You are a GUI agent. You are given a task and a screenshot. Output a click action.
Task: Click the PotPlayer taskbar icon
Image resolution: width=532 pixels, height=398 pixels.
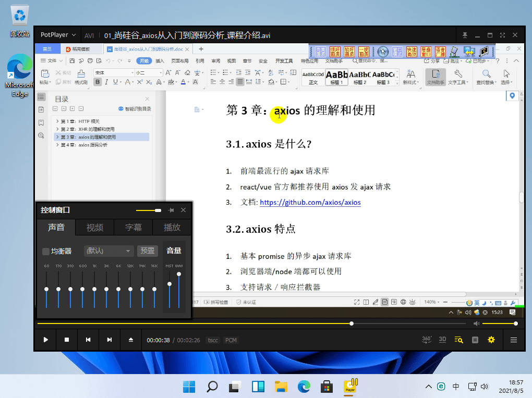tap(350, 387)
